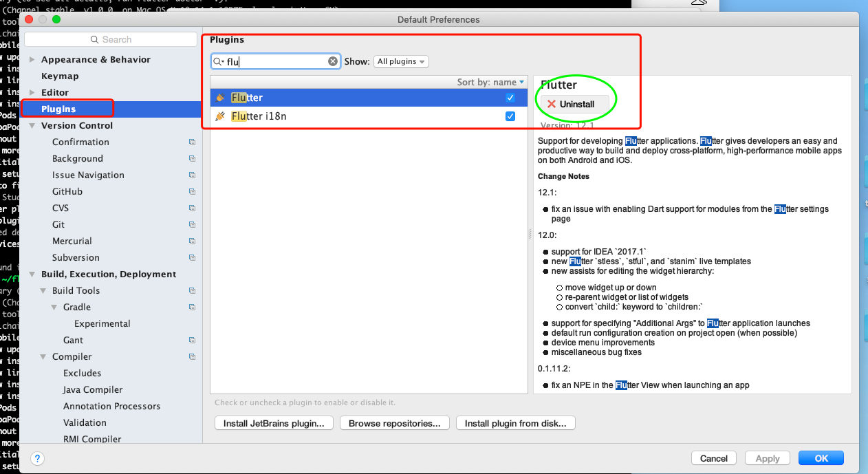Select the Plugins settings category

[58, 109]
